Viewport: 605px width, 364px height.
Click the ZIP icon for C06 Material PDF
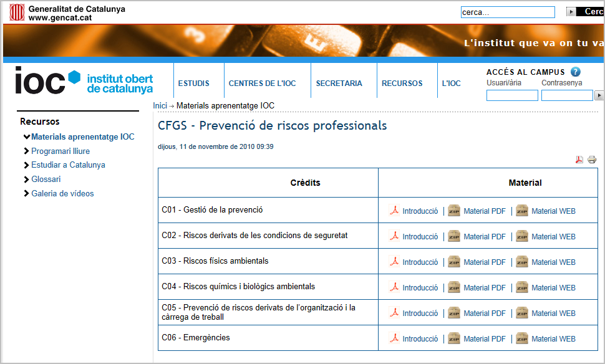tap(454, 338)
